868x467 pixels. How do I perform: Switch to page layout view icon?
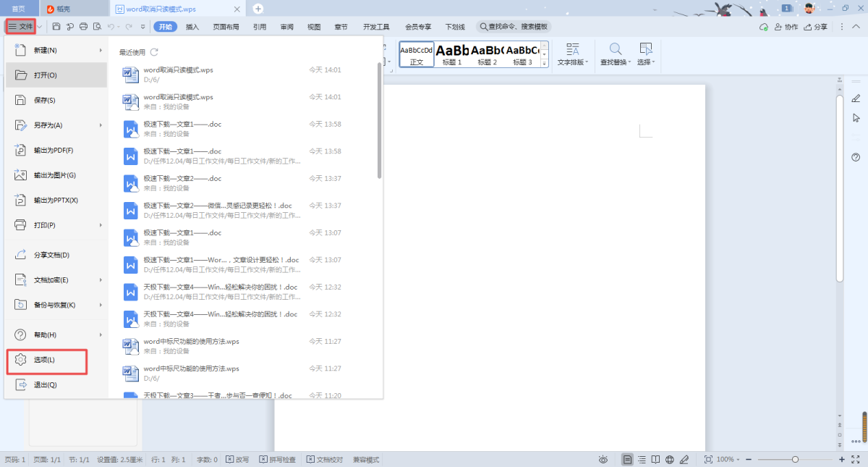627,460
